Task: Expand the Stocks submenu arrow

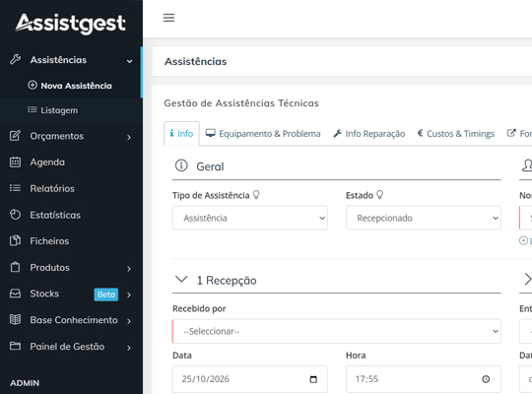Action: coord(129,295)
